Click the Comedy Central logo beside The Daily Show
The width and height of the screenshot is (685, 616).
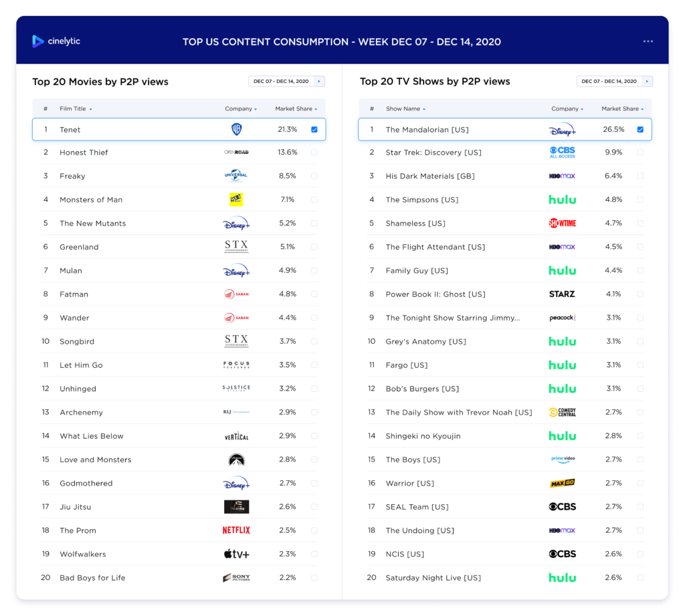[562, 412]
